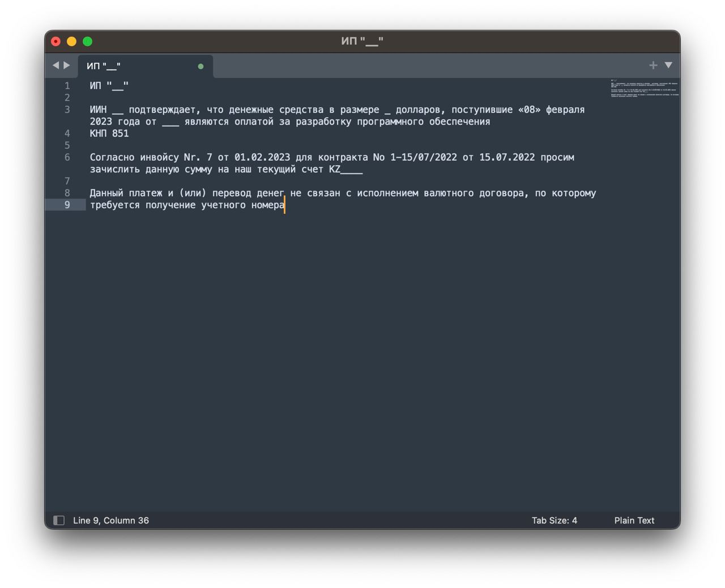The image size is (725, 588).
Task: Open the tab list dropdown triangle
Action: pyautogui.click(x=668, y=66)
